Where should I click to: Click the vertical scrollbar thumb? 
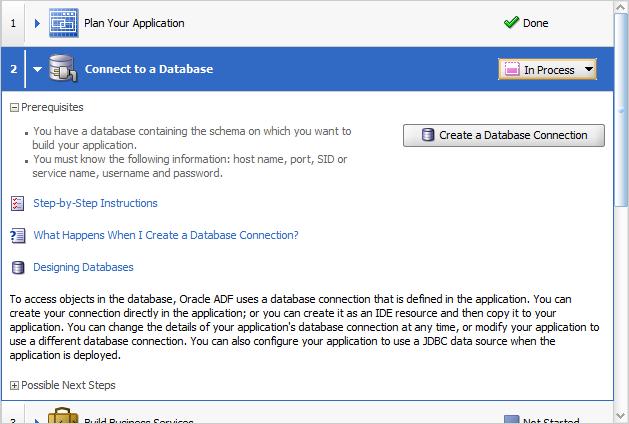(621, 110)
